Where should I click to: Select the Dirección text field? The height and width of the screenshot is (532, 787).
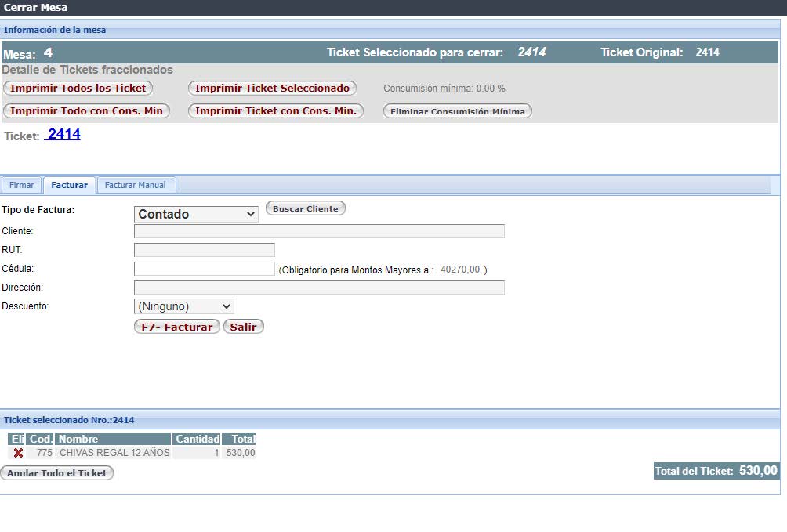[319, 288]
